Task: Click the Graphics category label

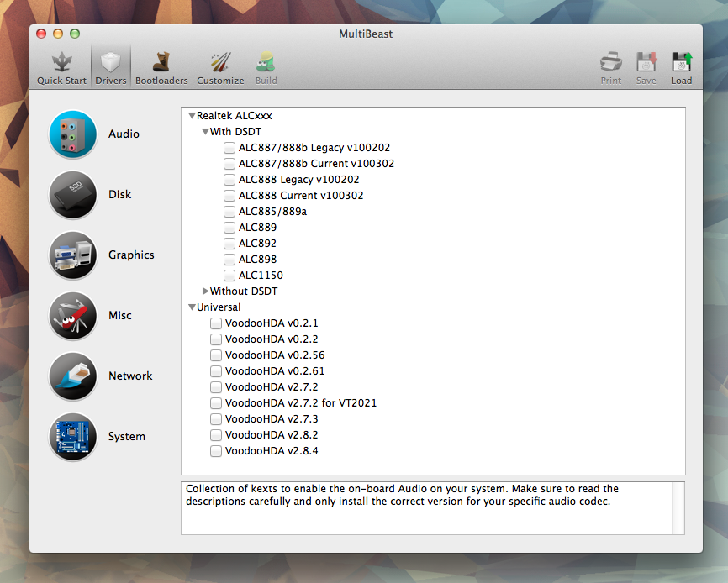Action: (131, 255)
